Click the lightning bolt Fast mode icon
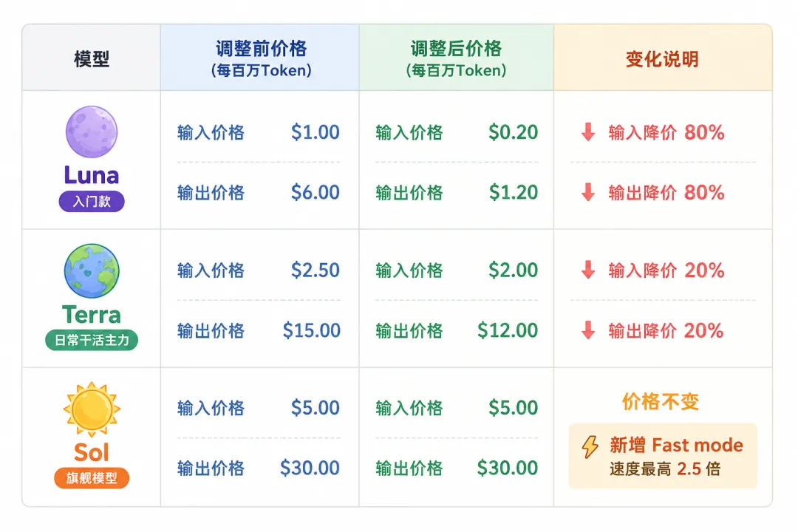Viewport: 798px width, 532px height. coord(590,447)
